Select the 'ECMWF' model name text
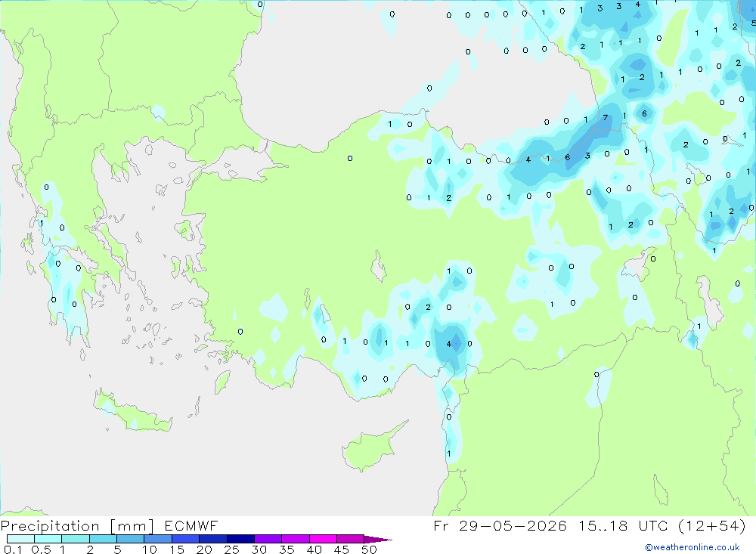Screen dimensions: 756x554 (x=191, y=526)
